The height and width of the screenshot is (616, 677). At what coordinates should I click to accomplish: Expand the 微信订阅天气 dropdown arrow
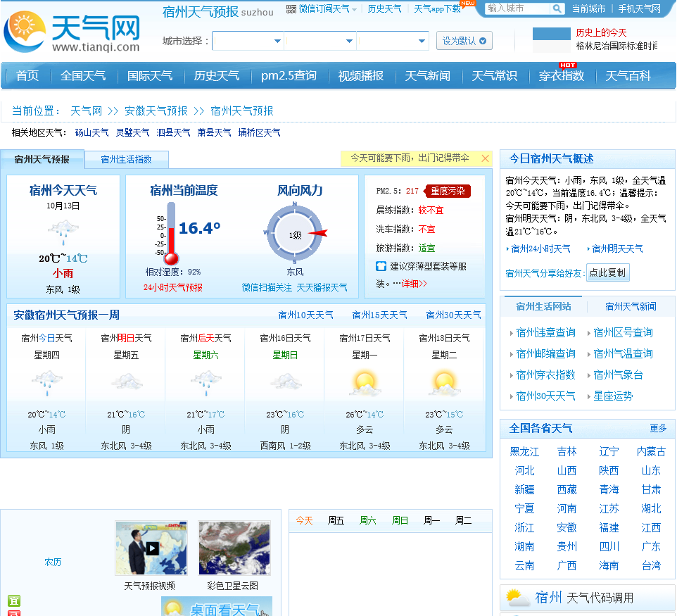pos(355,9)
